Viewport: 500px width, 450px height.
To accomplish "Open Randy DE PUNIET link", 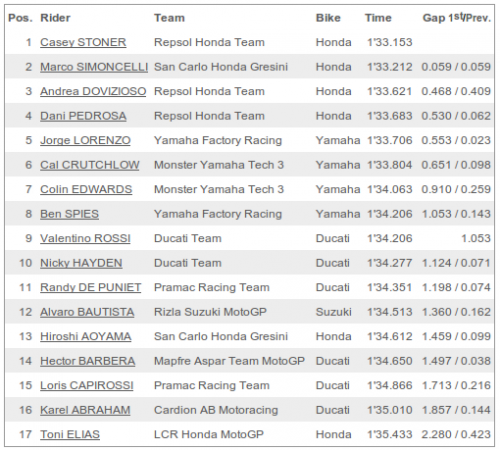I will click(90, 287).
